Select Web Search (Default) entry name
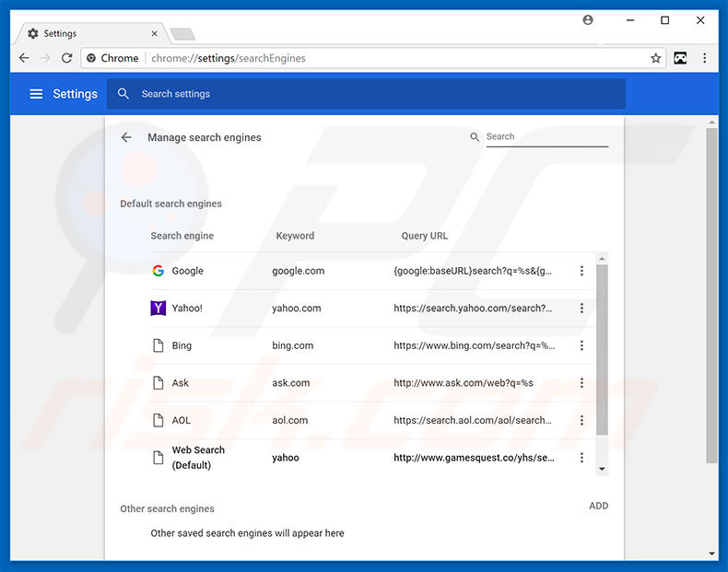 click(198, 458)
